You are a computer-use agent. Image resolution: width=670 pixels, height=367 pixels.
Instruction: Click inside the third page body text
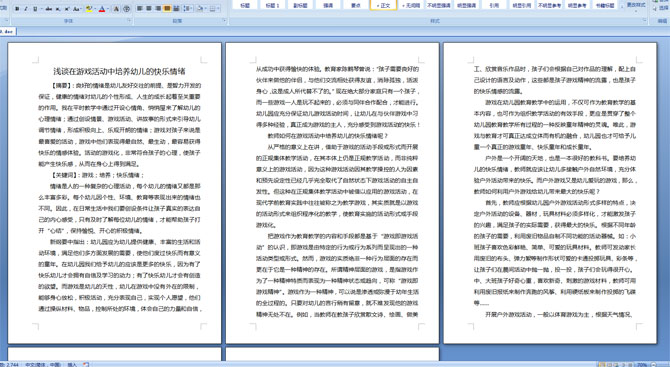(x=555, y=191)
